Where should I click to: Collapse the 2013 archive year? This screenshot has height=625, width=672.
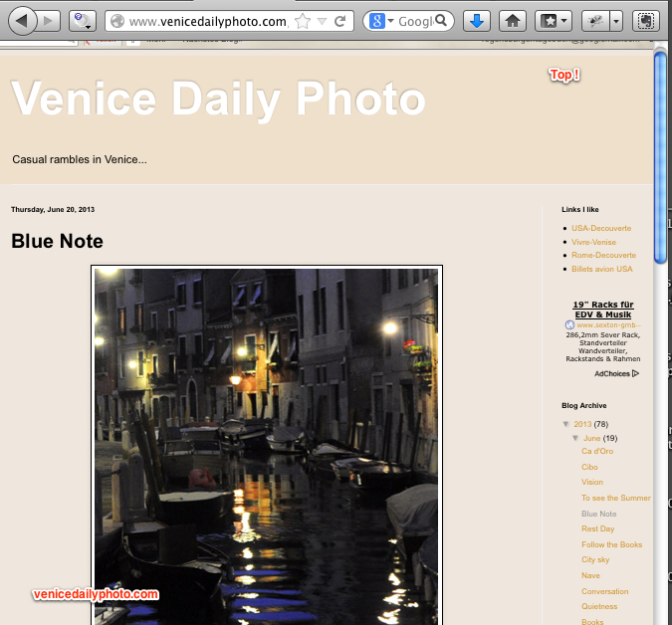pyautogui.click(x=565, y=424)
